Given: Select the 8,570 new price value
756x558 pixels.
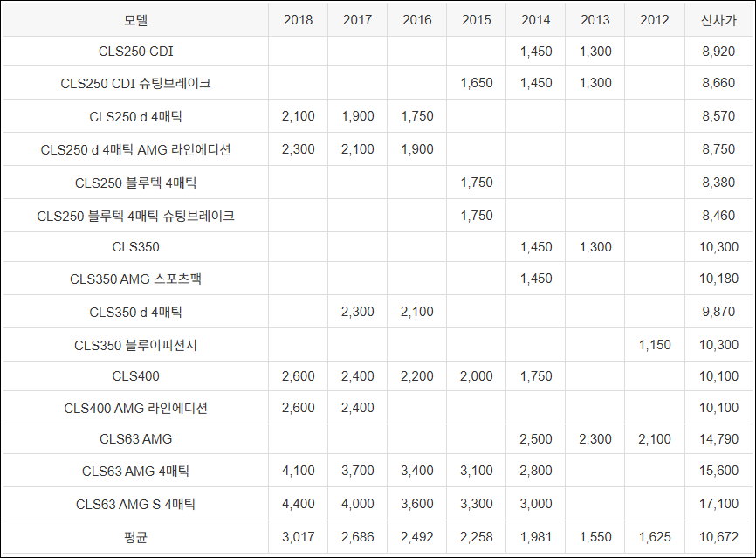Looking at the screenshot, I should 718,116.
